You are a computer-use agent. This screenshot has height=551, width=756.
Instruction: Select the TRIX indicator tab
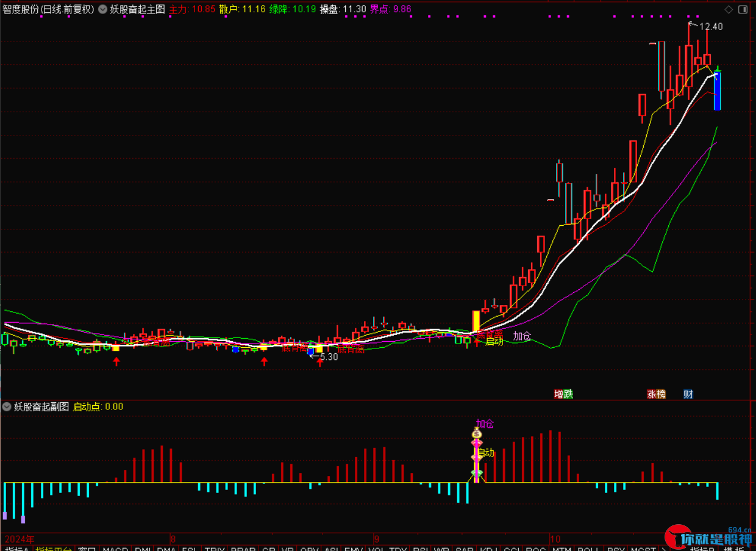coord(214,549)
